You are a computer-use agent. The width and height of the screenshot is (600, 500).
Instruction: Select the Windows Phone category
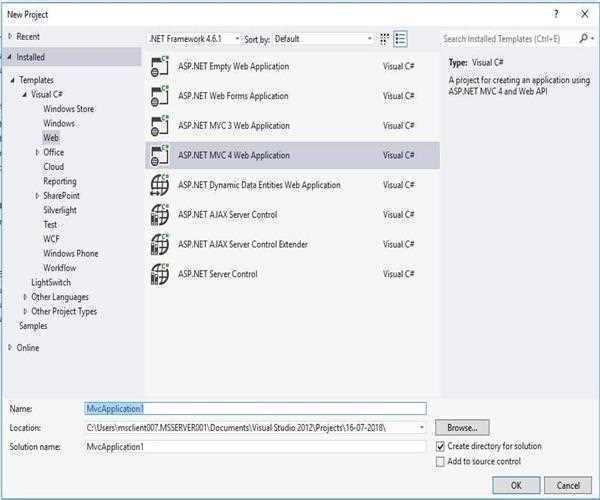(70, 254)
